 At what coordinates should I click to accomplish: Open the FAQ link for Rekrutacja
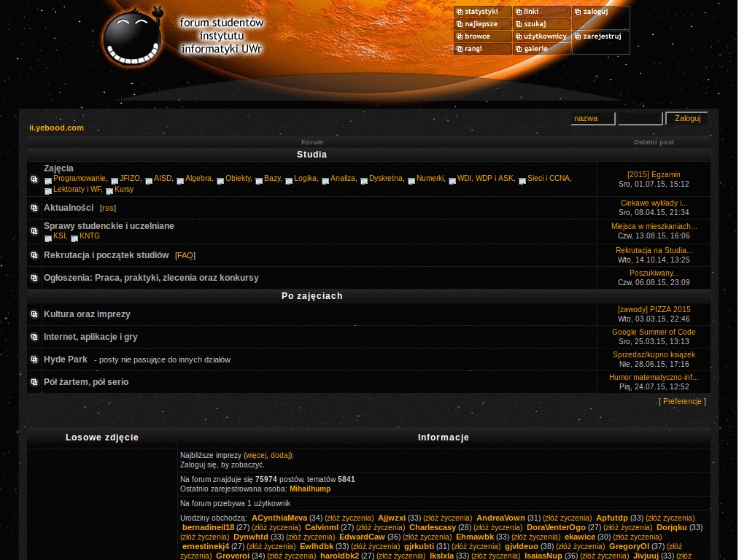[x=185, y=256]
